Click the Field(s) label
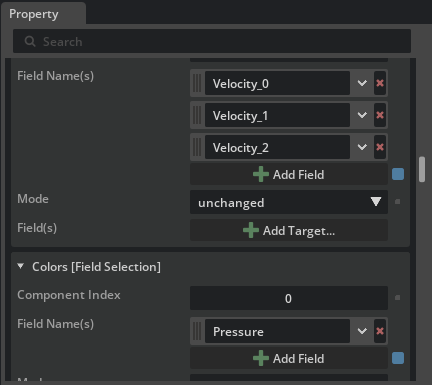 (37, 228)
